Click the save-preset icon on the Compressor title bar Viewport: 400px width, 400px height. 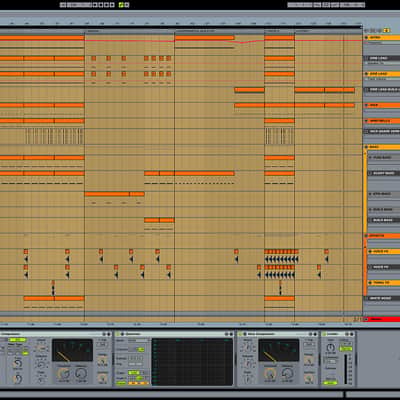tap(109, 334)
